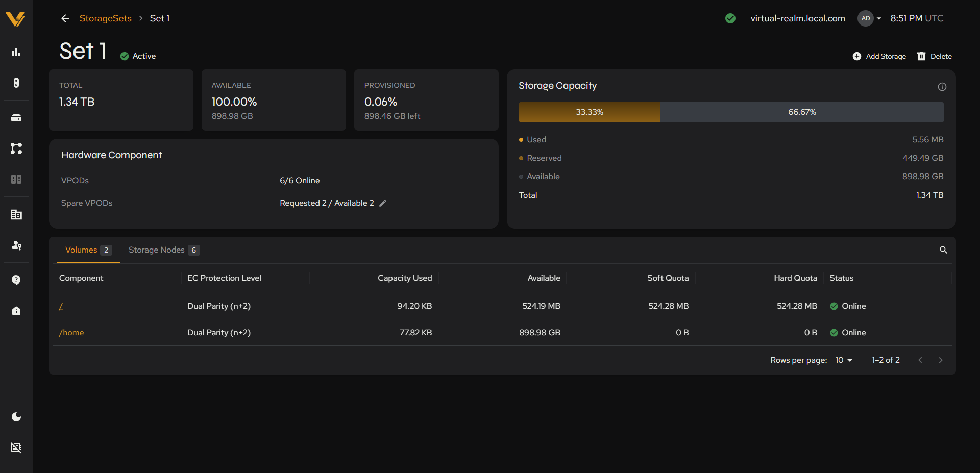Image resolution: width=980 pixels, height=473 pixels.
Task: Sort by Hard Quota column header
Action: [795, 278]
